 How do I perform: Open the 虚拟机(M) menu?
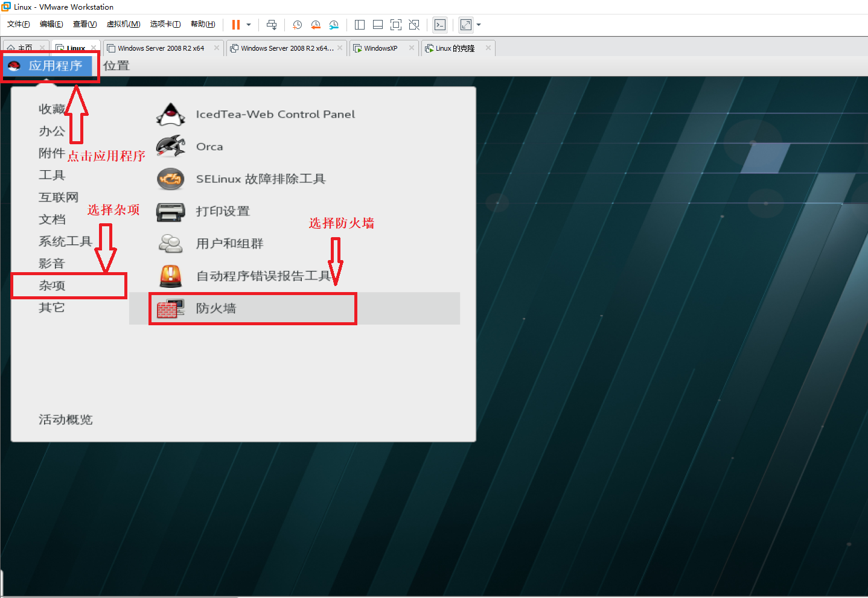[123, 24]
